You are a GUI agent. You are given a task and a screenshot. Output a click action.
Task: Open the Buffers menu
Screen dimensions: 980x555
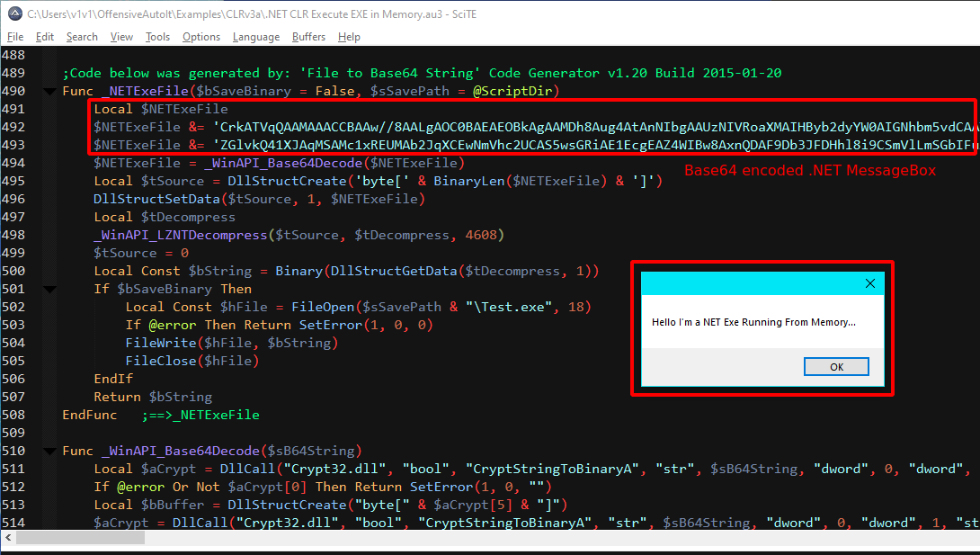point(308,37)
